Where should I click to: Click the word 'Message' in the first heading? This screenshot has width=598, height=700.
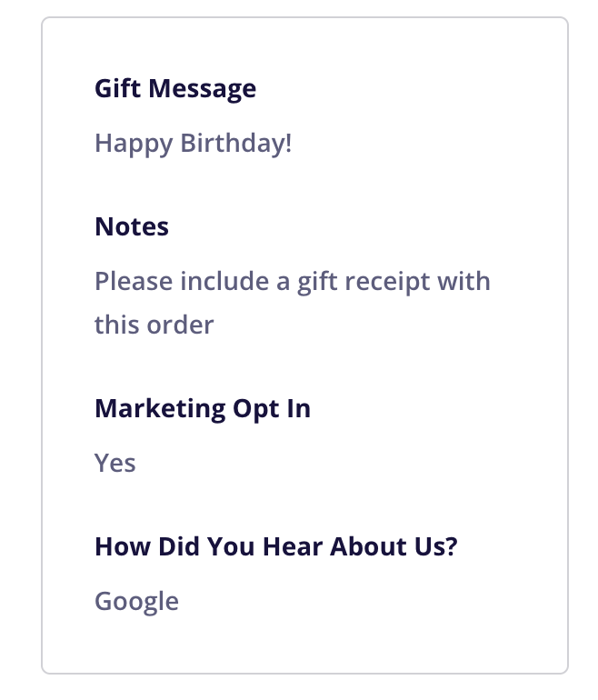pyautogui.click(x=202, y=89)
